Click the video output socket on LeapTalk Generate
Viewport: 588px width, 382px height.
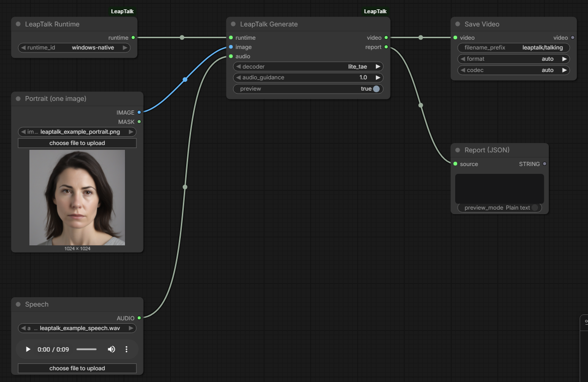[x=386, y=38]
